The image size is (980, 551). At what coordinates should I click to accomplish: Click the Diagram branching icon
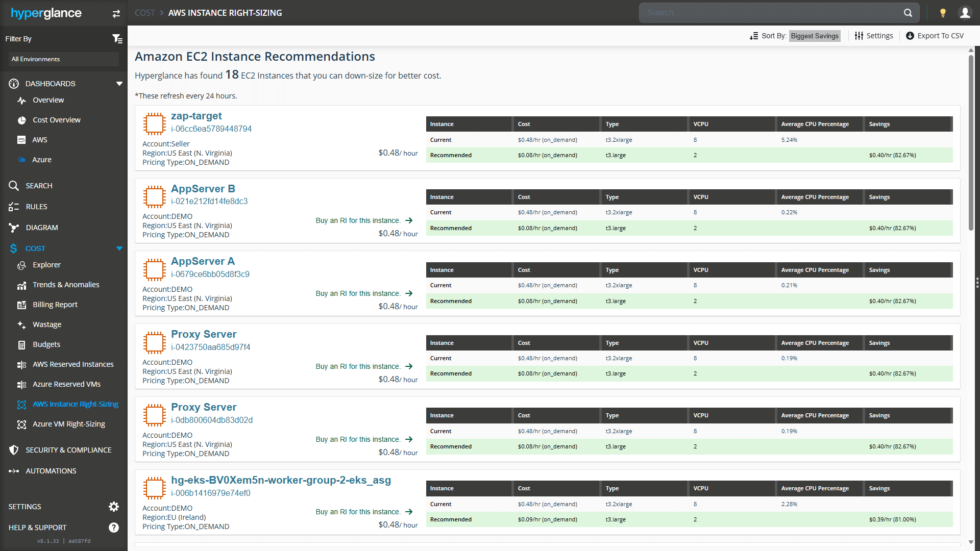pyautogui.click(x=14, y=228)
